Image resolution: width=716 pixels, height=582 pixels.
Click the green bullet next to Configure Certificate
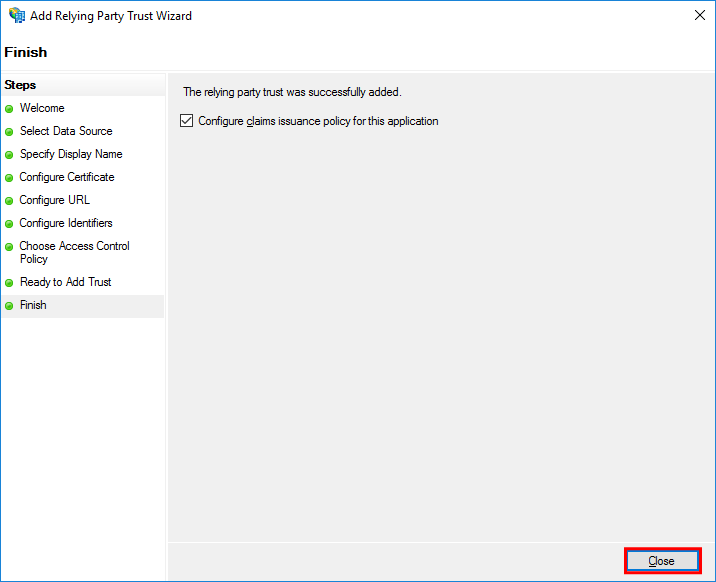[x=9, y=178]
